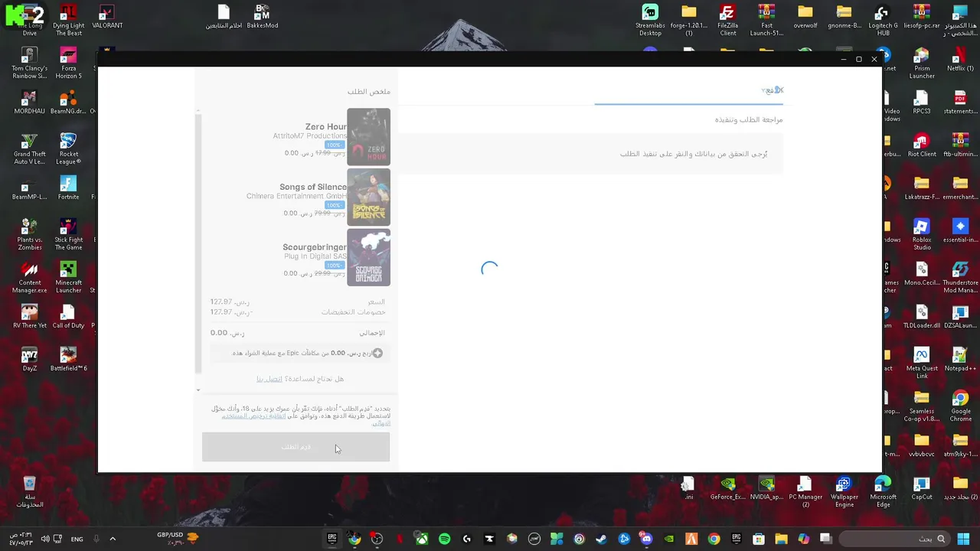Expand the hidden system tray icons chevron
The width and height of the screenshot is (980, 551).
click(113, 539)
